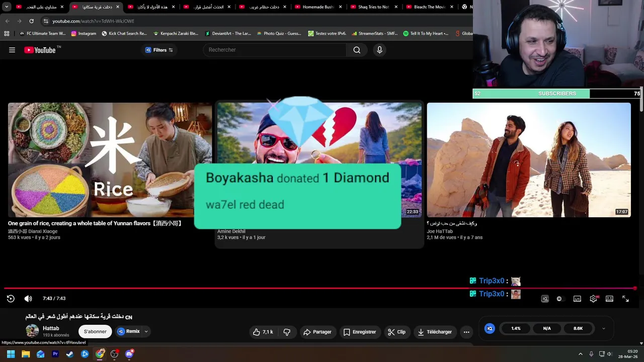Open Hattab channel avatar
The height and width of the screenshot is (362, 644).
coord(32,331)
